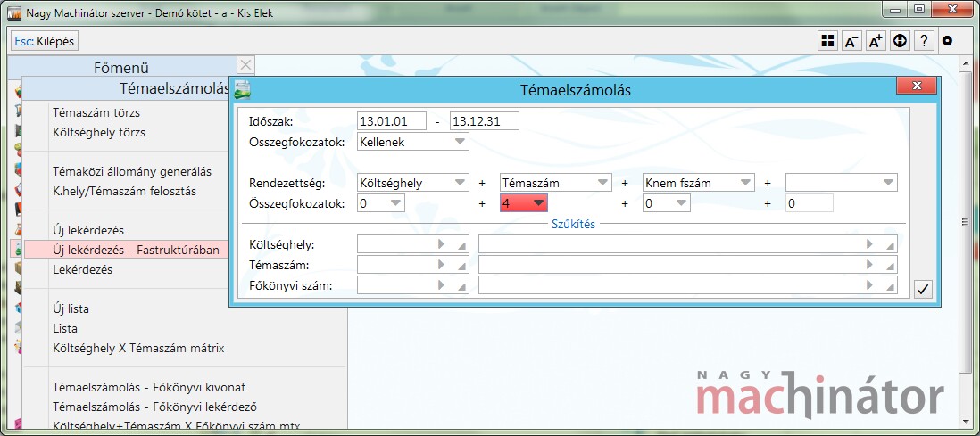Screen dimensions: 980x436
Task: Click arrow in long Témaszám filter field
Action: 869,264
